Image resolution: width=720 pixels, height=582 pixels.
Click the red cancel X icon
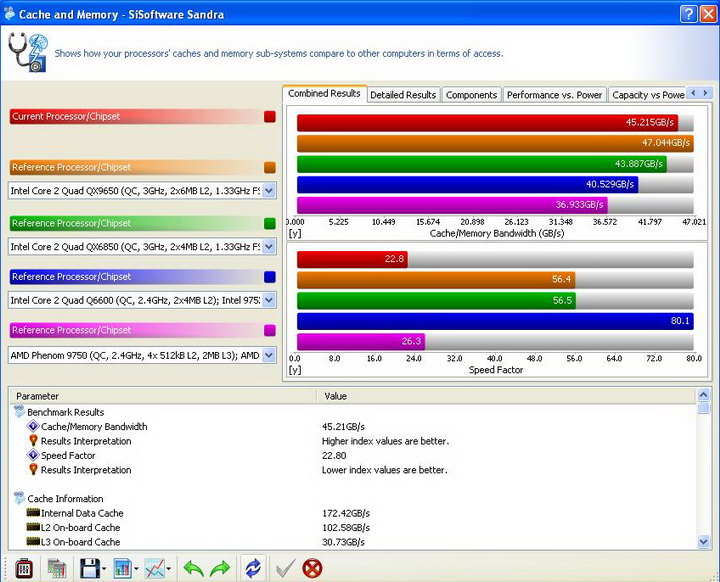(312, 569)
